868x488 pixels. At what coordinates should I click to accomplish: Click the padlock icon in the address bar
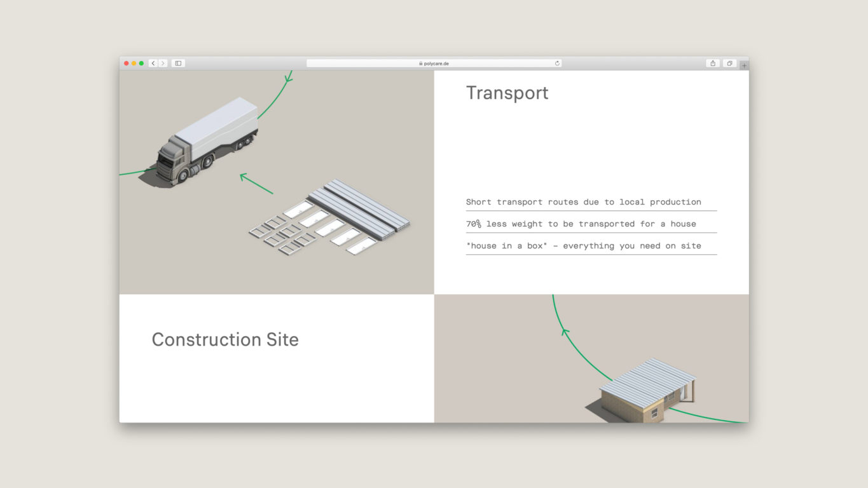pos(420,64)
